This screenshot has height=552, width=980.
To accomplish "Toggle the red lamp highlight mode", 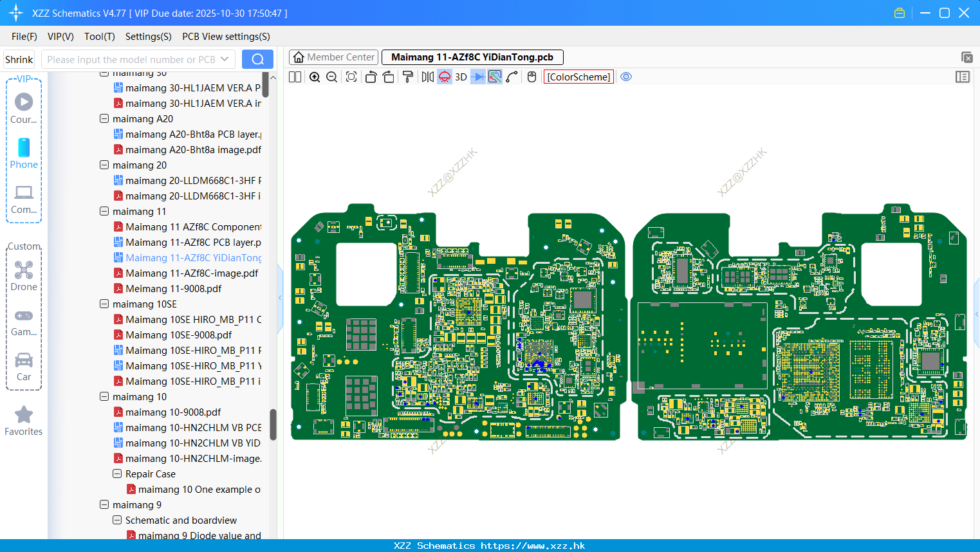I will [445, 77].
